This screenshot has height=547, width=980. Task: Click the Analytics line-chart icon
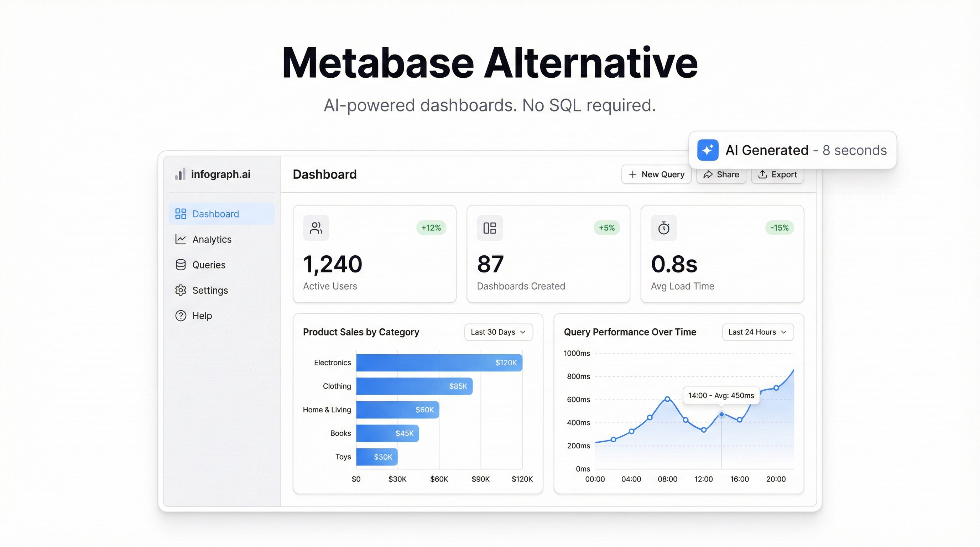181,239
